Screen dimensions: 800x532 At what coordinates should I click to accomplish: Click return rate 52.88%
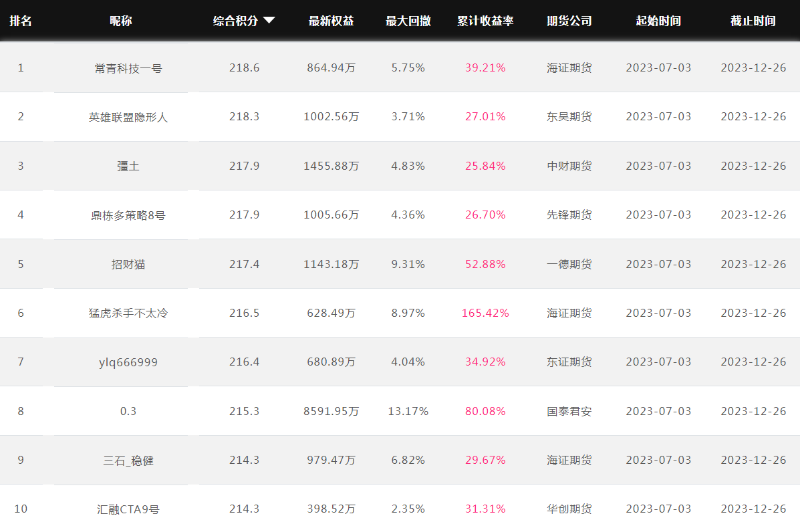(485, 264)
